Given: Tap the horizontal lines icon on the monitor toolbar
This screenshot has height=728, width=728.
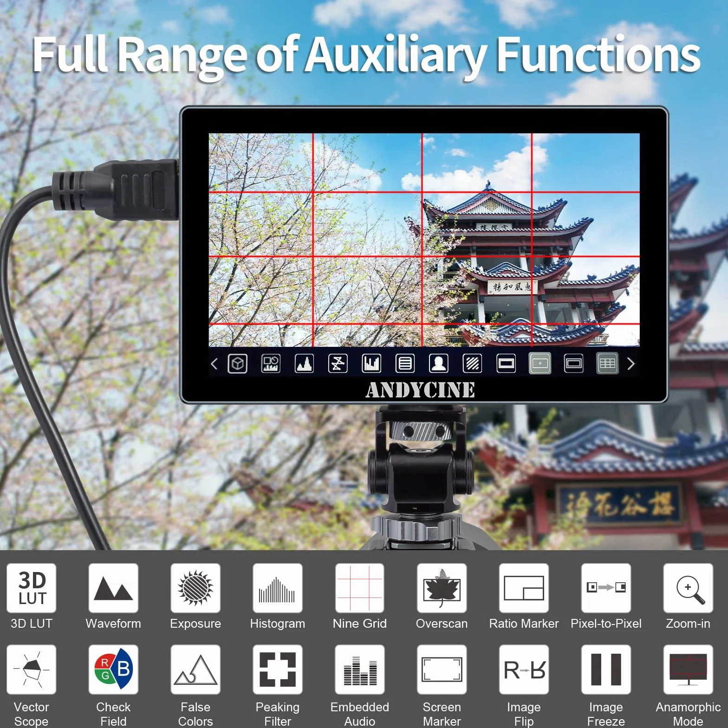Looking at the screenshot, I should coord(405,364).
